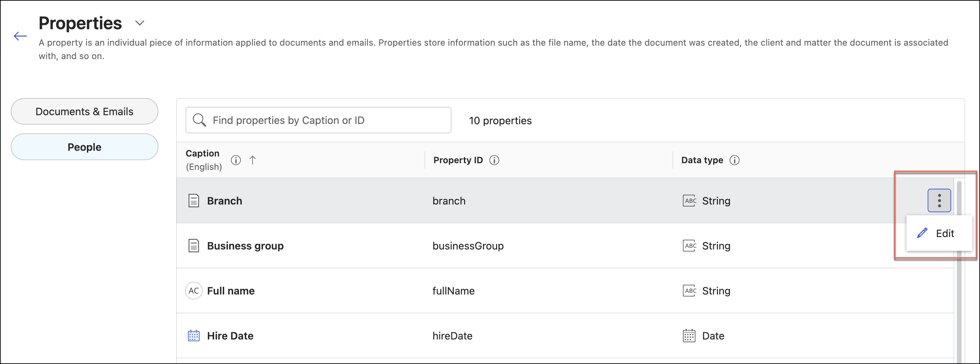Image resolution: width=980 pixels, height=364 pixels.
Task: Click the Full name AC avatar icon
Action: 194,291
